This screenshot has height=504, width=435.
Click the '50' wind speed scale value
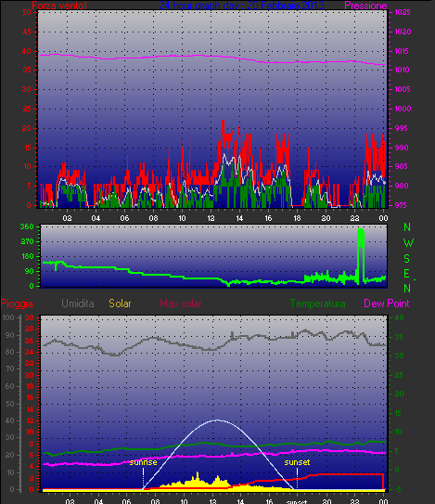27,12
